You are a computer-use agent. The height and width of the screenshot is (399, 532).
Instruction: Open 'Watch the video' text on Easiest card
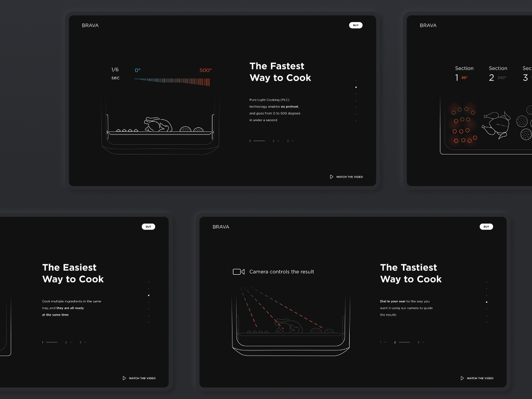[x=142, y=379]
